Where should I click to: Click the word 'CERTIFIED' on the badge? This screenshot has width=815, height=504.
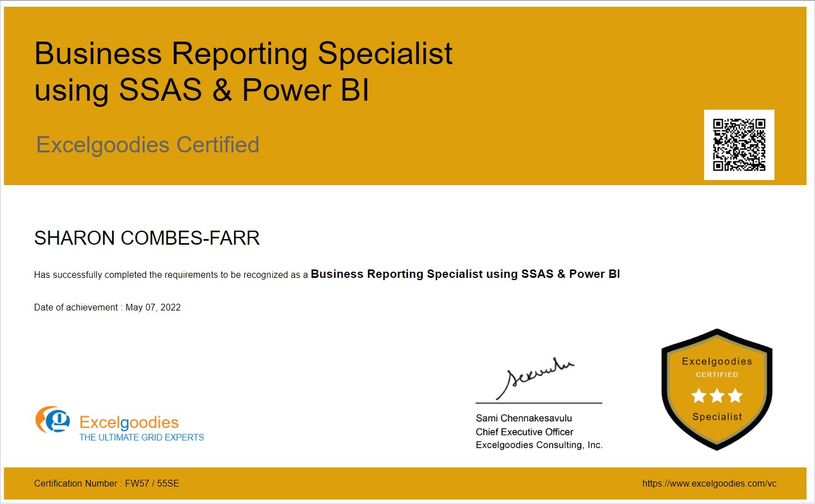click(x=717, y=375)
